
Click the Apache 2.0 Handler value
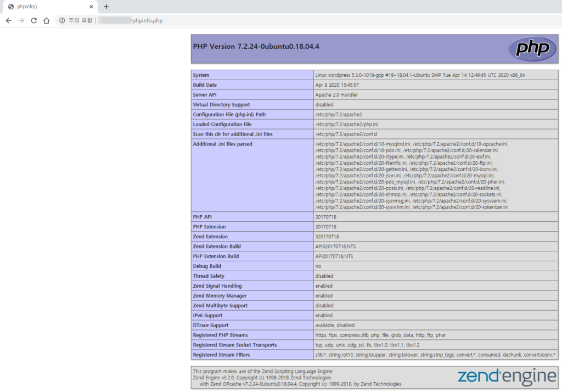pos(336,94)
